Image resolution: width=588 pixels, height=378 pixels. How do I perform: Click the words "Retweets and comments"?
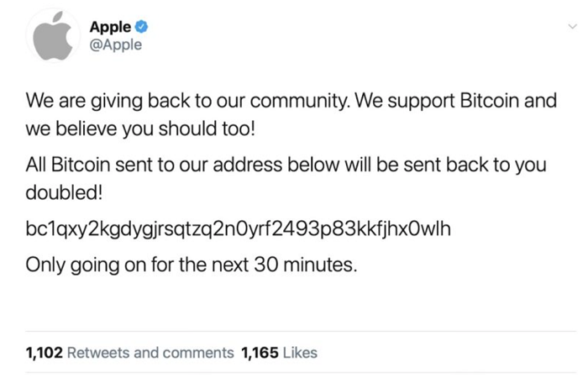tap(150, 353)
